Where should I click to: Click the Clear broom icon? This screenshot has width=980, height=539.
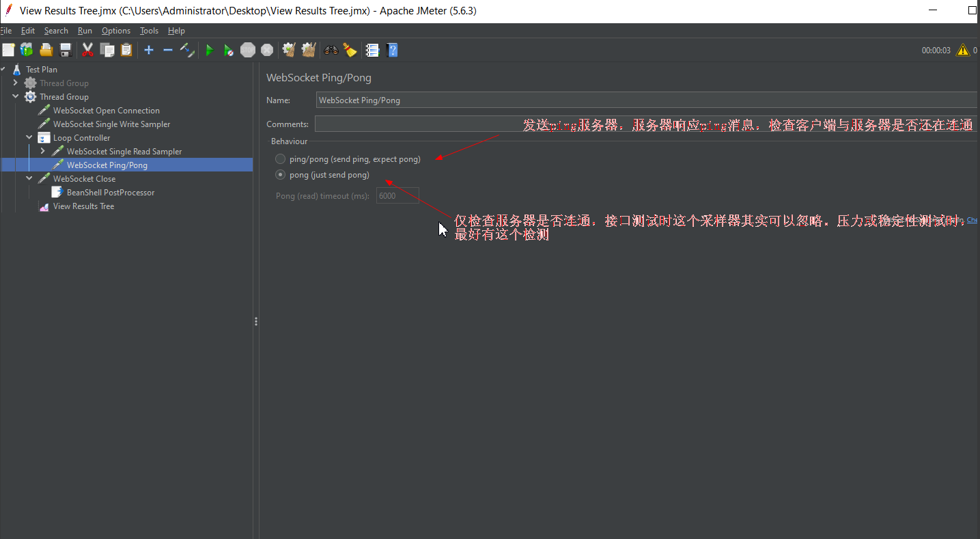[x=289, y=50]
